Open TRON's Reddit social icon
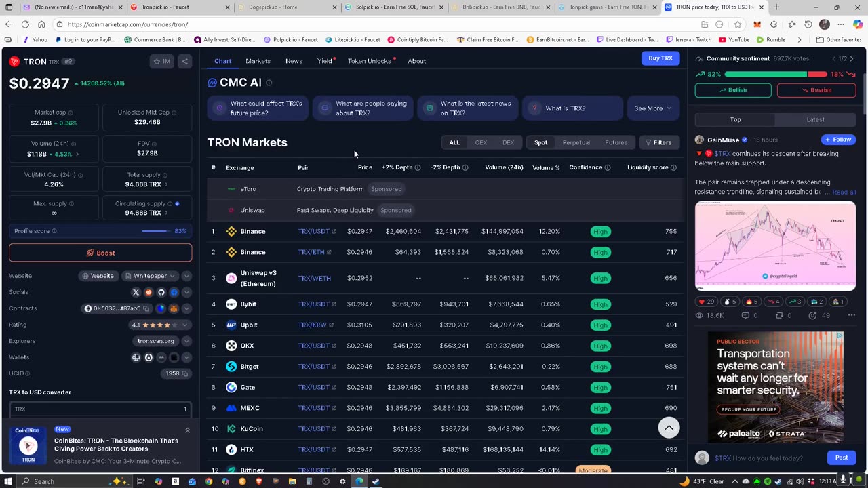868x488 pixels. click(x=149, y=292)
